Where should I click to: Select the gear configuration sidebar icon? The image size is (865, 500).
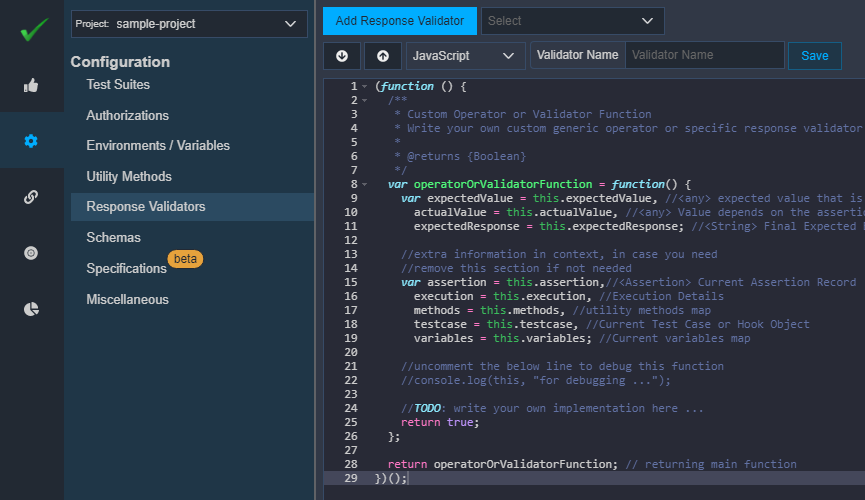click(31, 141)
